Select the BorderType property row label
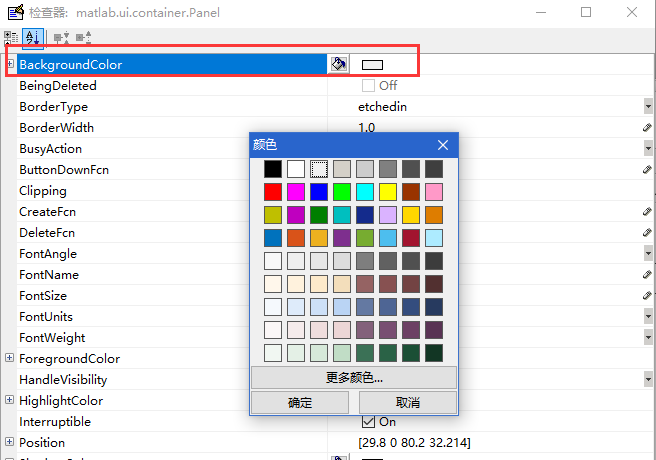The image size is (656, 460). [x=54, y=107]
